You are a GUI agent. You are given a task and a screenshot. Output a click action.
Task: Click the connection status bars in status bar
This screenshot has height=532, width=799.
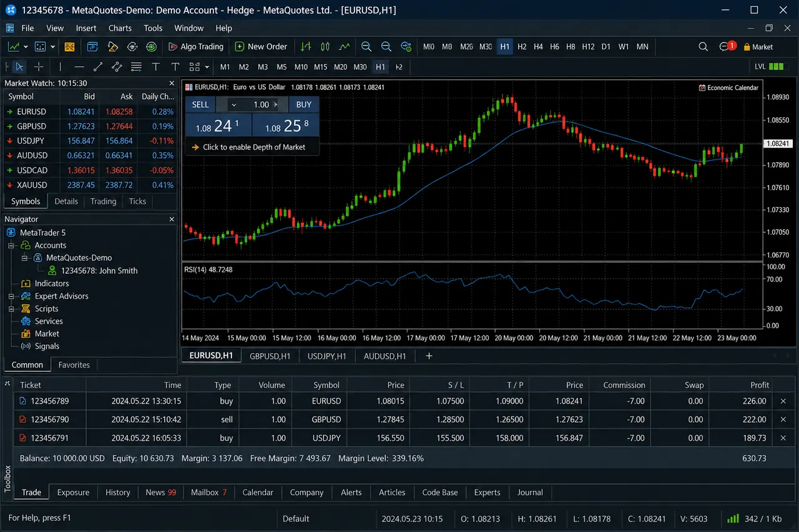pos(733,518)
